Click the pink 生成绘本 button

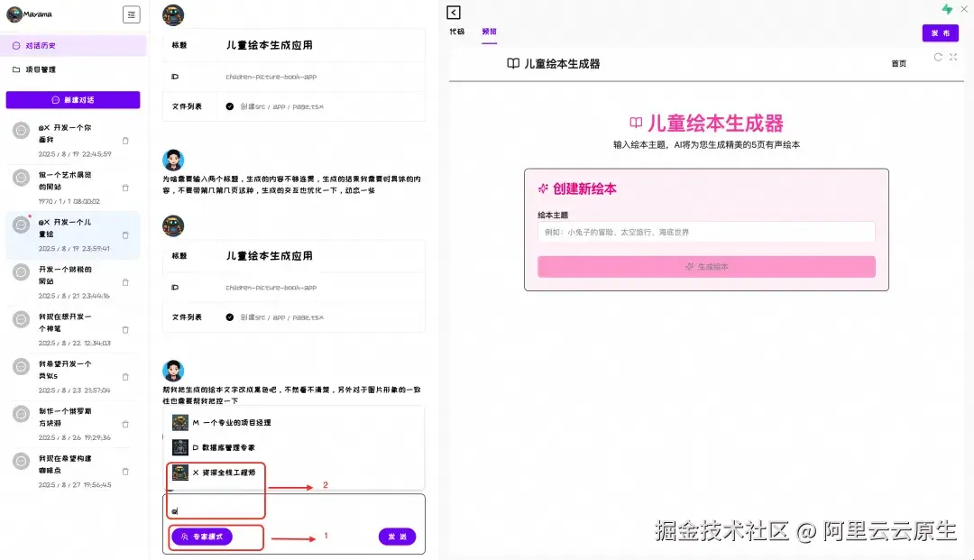(706, 267)
